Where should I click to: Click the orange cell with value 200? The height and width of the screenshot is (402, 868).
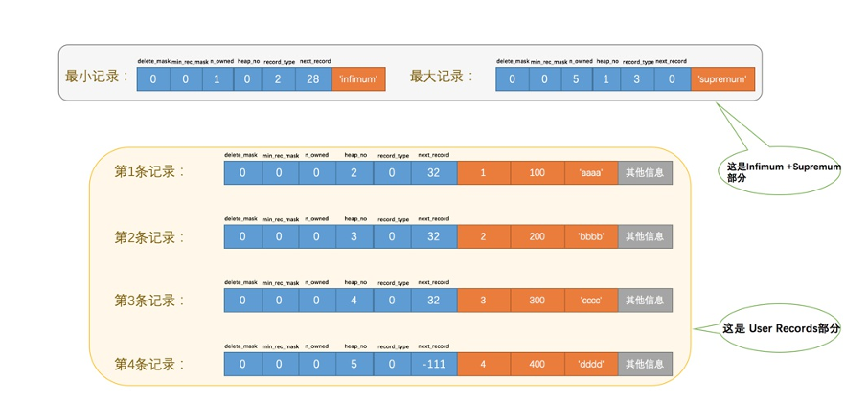537,236
